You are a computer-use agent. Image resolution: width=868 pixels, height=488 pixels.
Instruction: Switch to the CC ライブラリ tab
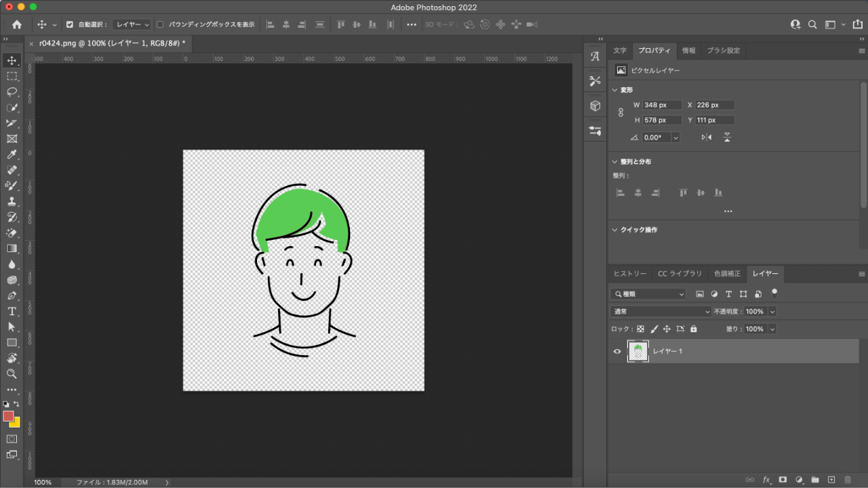(x=680, y=274)
